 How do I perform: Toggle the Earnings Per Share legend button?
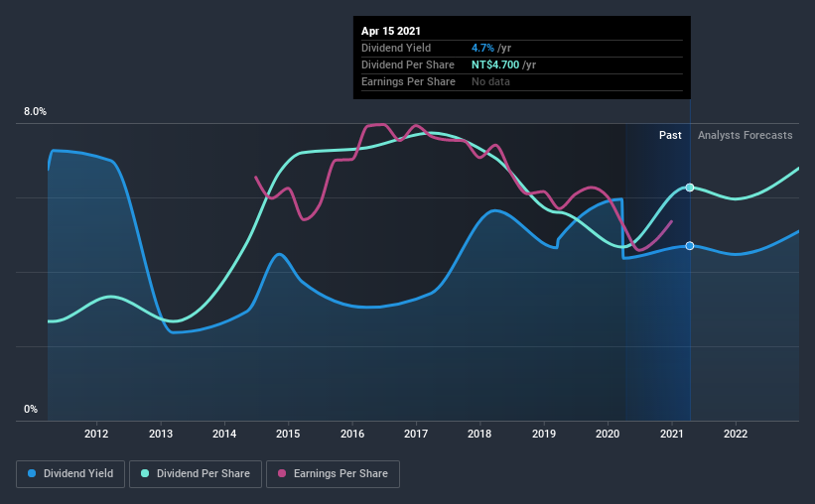click(x=334, y=474)
